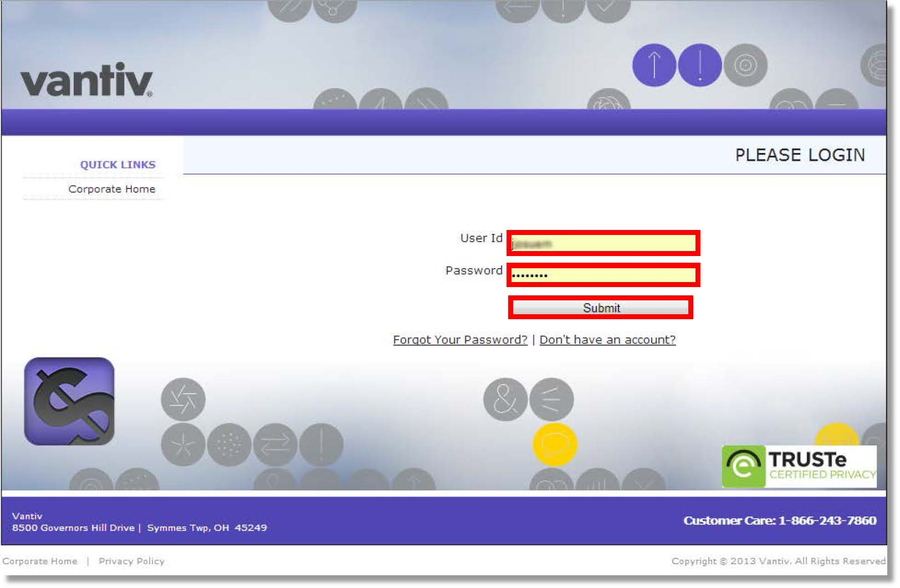900x588 pixels.
Task: Click the TRUSTe Certified Privacy badge
Action: [x=797, y=466]
